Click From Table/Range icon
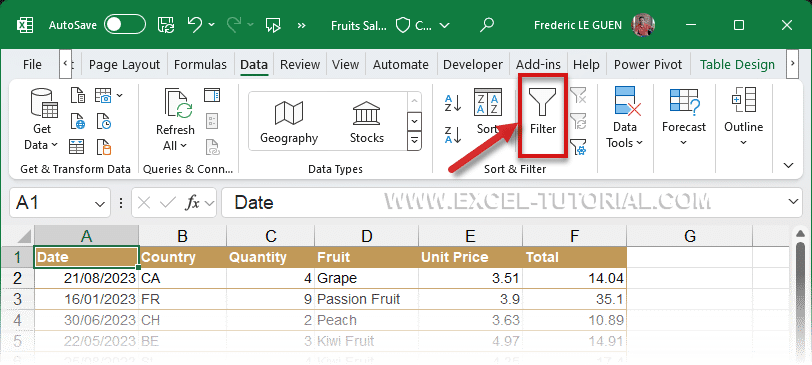812x365 pixels. click(78, 147)
